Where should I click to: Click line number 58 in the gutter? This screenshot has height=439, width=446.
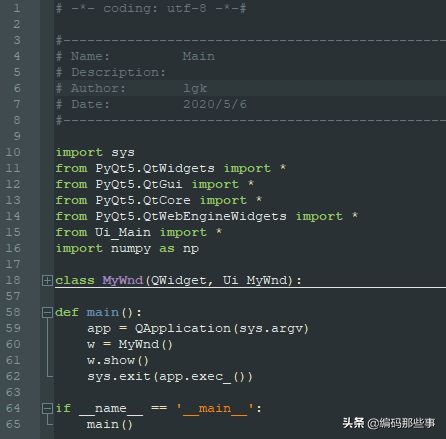pos(13,312)
